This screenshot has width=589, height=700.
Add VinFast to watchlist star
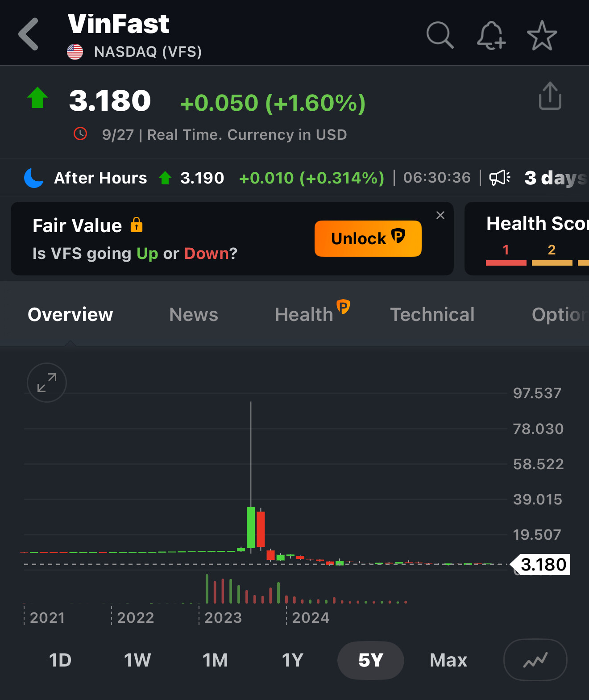pyautogui.click(x=542, y=35)
